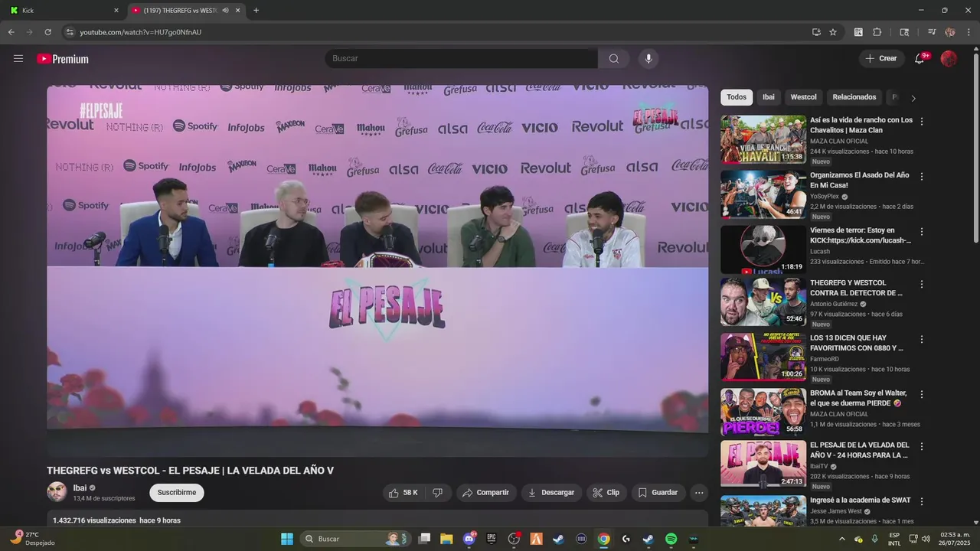Open options for LOS 13 DICEN video

(x=922, y=339)
